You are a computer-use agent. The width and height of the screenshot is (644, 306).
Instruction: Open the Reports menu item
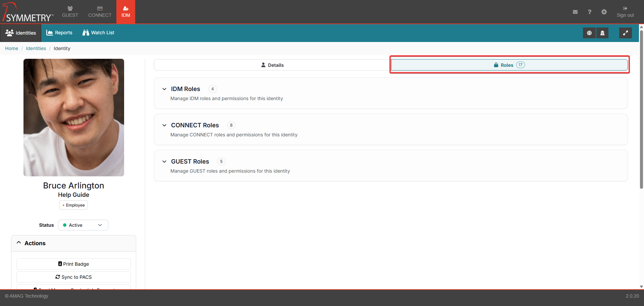tap(59, 33)
